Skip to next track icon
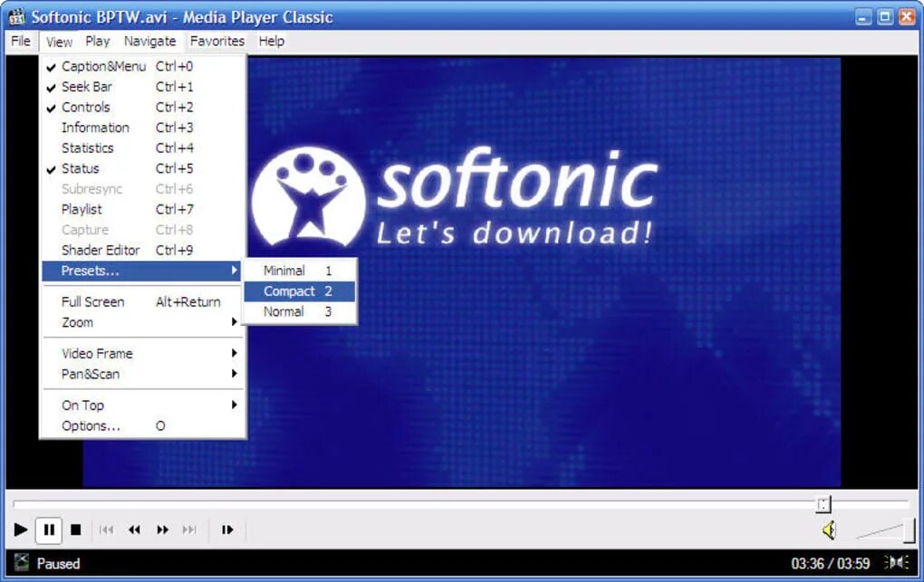 coord(189,530)
